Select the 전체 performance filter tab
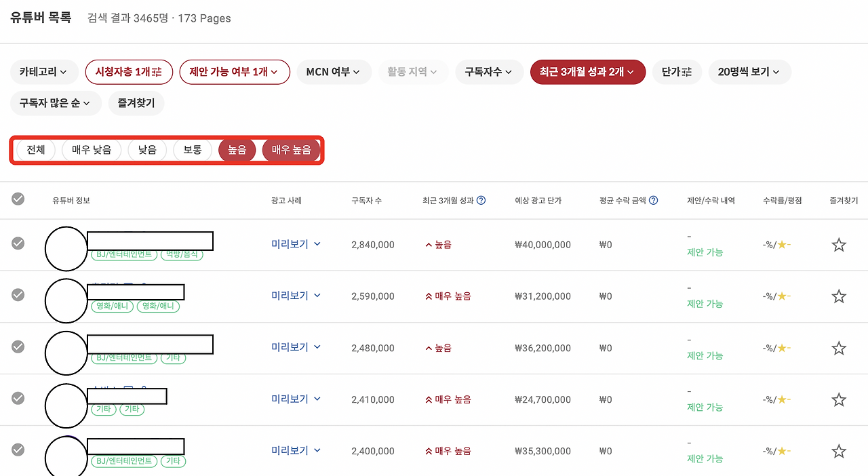The height and width of the screenshot is (476, 868). pos(35,150)
